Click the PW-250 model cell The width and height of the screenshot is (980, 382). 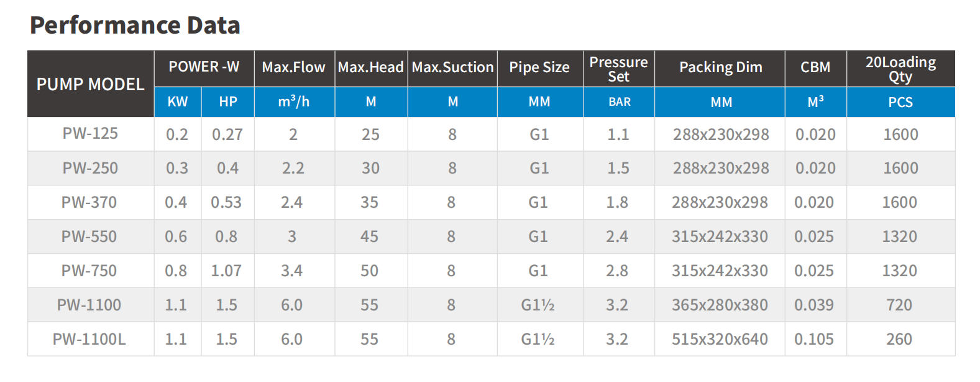tap(90, 168)
